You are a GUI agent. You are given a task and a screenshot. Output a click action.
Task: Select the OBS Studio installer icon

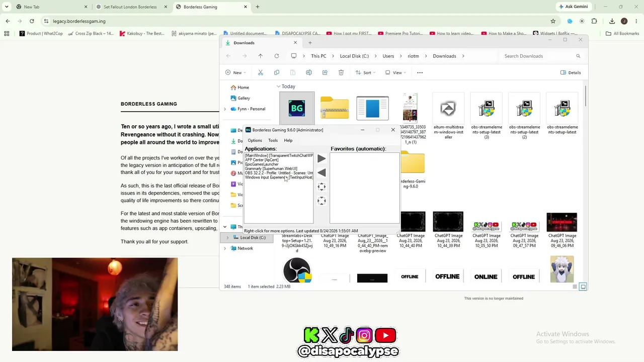[x=297, y=270]
